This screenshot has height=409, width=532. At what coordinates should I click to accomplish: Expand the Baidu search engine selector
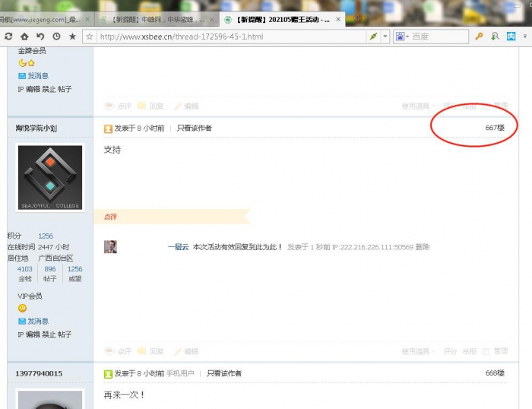(402, 36)
